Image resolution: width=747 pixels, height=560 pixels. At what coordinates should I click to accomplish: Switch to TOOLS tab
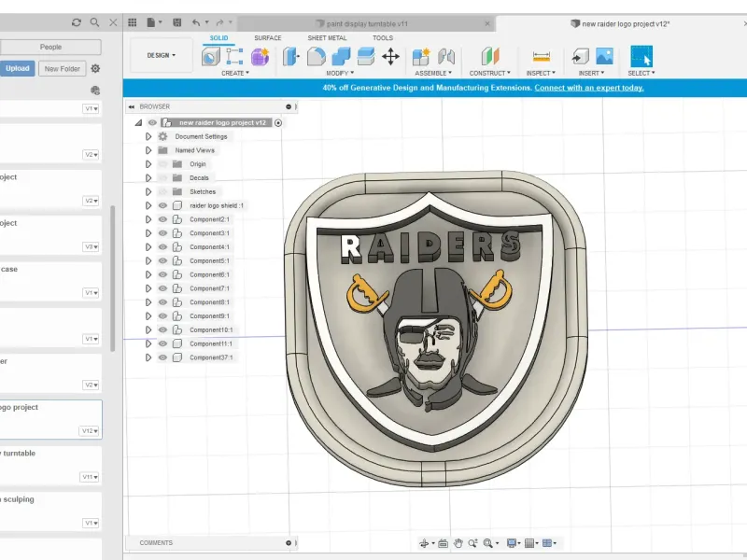(383, 38)
